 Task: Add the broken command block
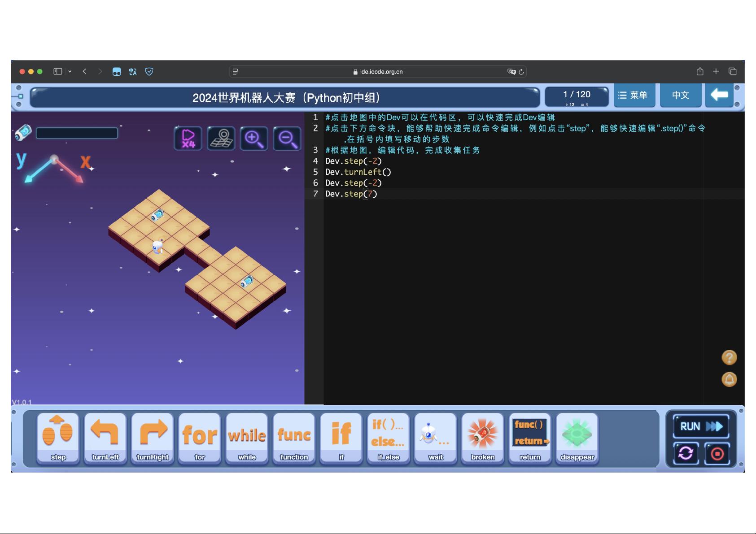pyautogui.click(x=483, y=438)
